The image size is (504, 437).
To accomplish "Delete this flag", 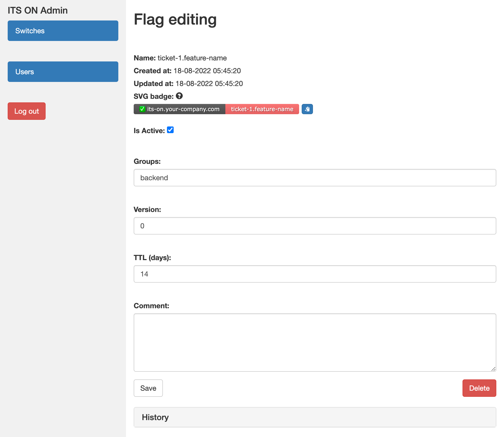I will pos(479,388).
